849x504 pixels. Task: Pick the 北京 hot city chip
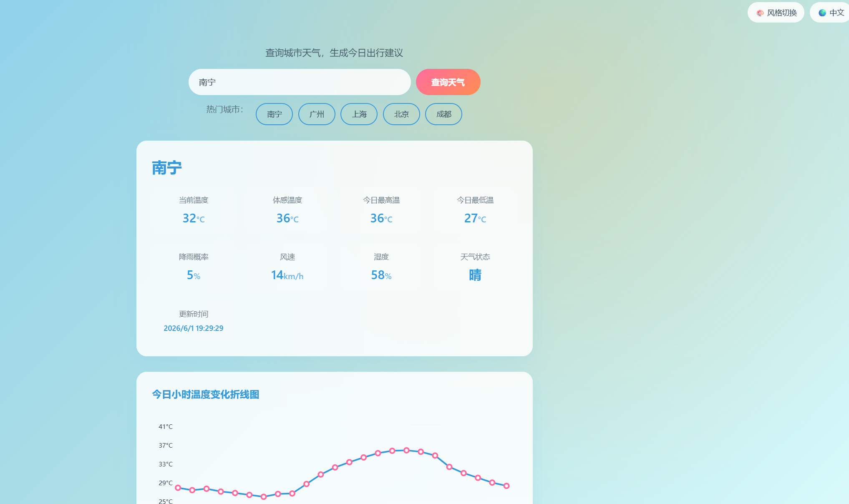coord(401,114)
